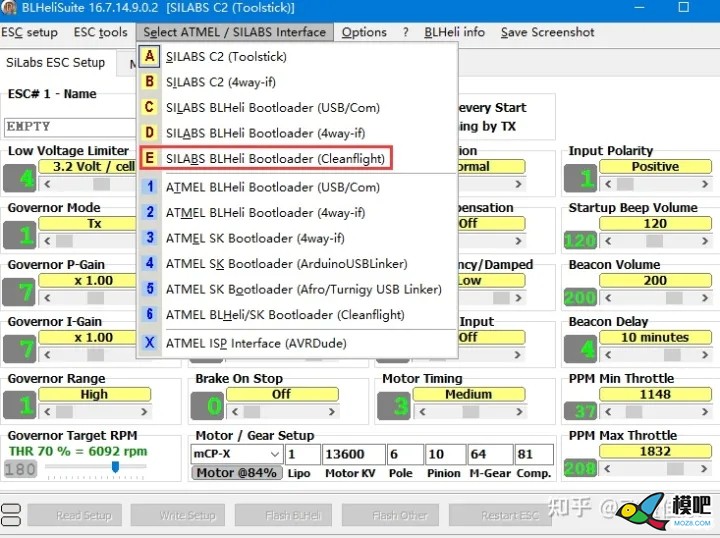This screenshot has height=538, width=720.
Task: Decrease Brake On Stop with left arrow
Action: pyautogui.click(x=235, y=412)
